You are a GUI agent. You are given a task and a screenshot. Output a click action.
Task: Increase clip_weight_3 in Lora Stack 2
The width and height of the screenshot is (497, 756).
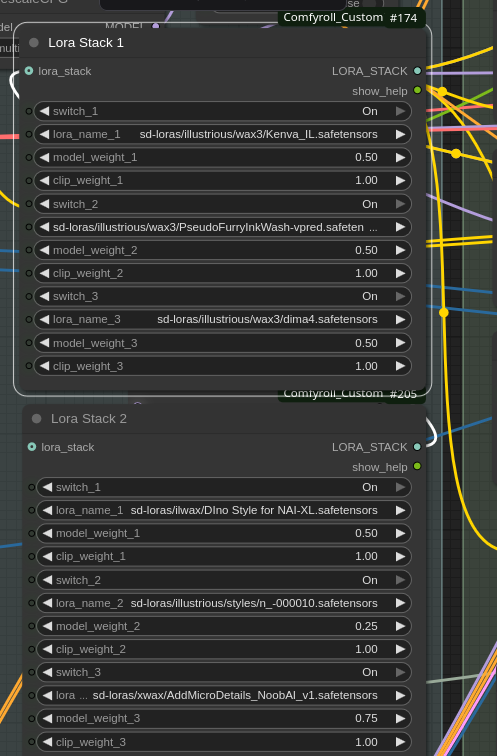point(401,742)
